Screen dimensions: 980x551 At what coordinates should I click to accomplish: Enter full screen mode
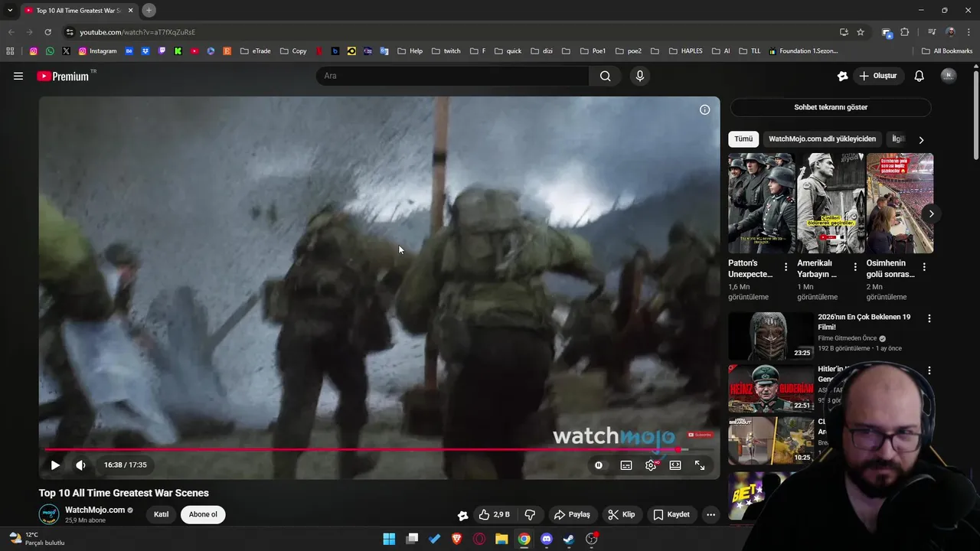[700, 465]
